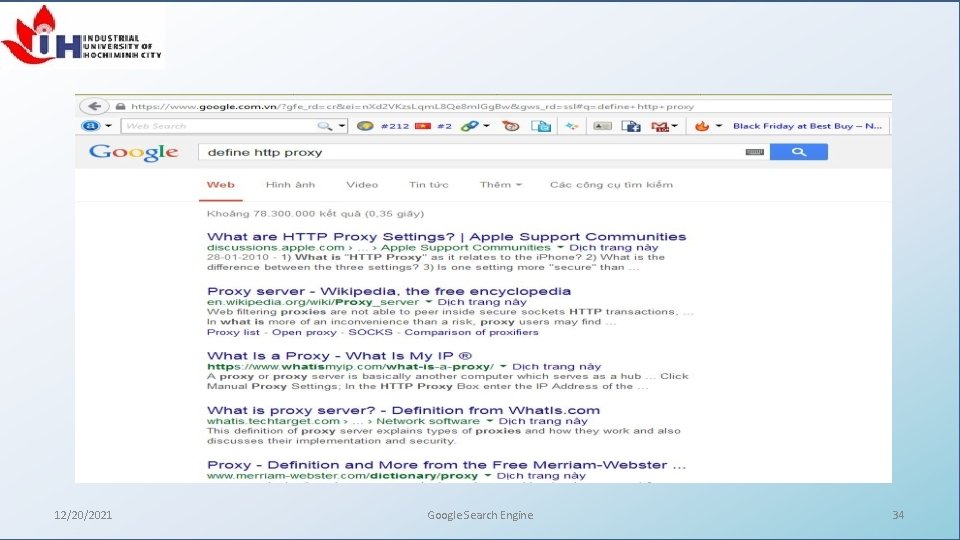
Task: Click the Vietnam flag rank icon #2
Action: [423, 126]
